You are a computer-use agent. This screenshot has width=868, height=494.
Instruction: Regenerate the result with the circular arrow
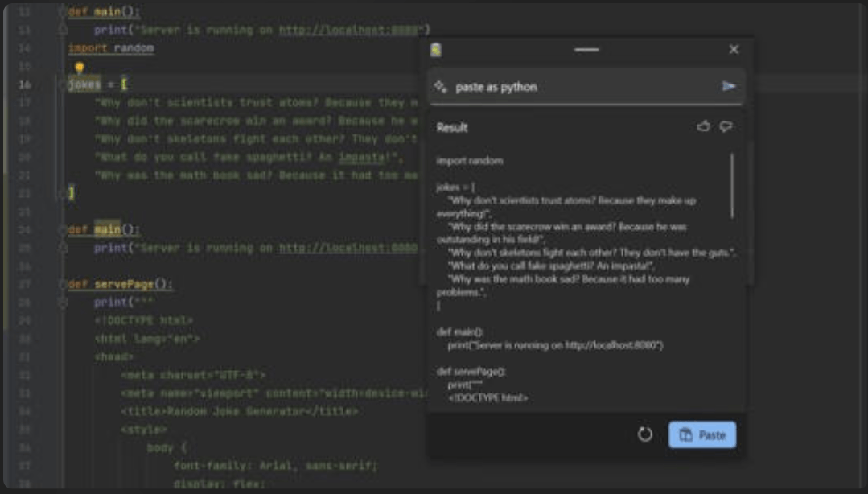coord(645,434)
